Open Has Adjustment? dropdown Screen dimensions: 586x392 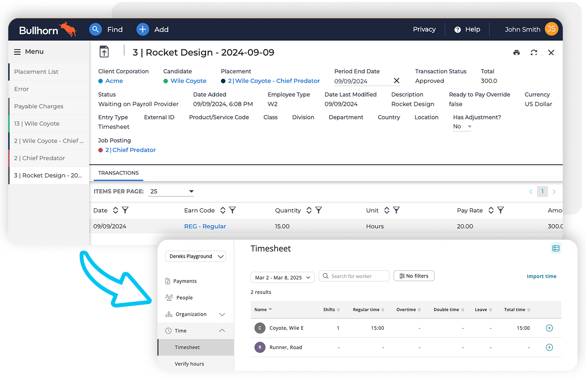tap(462, 126)
